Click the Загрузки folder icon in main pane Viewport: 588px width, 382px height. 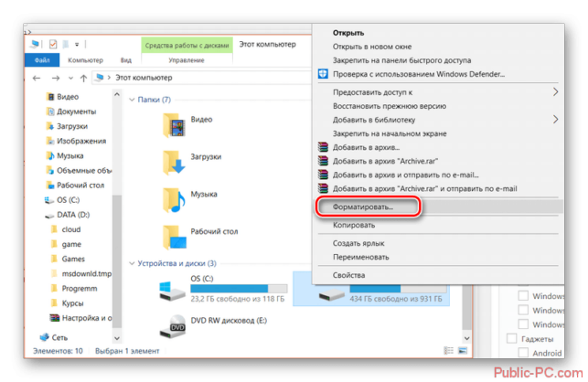point(174,163)
